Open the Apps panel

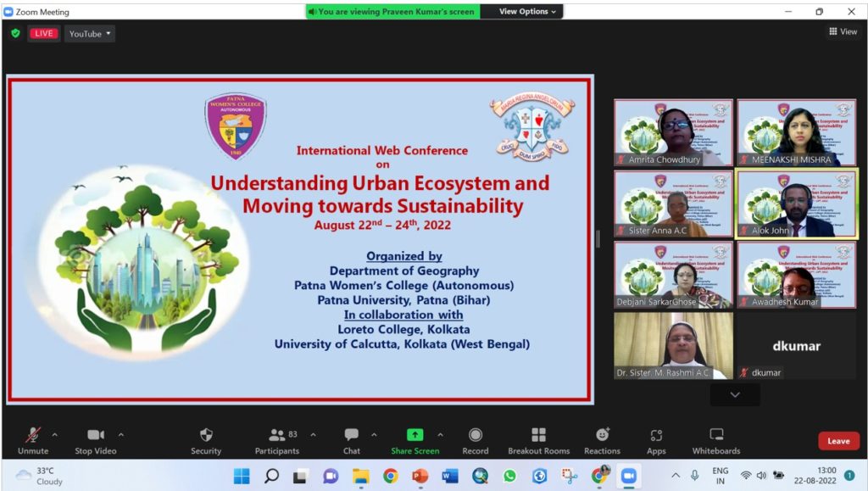(656, 435)
